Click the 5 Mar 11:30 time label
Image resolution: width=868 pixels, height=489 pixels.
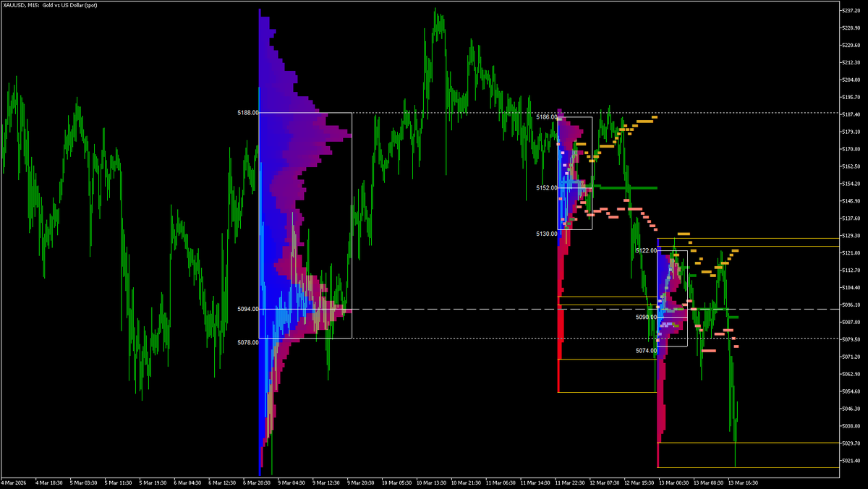[119, 482]
